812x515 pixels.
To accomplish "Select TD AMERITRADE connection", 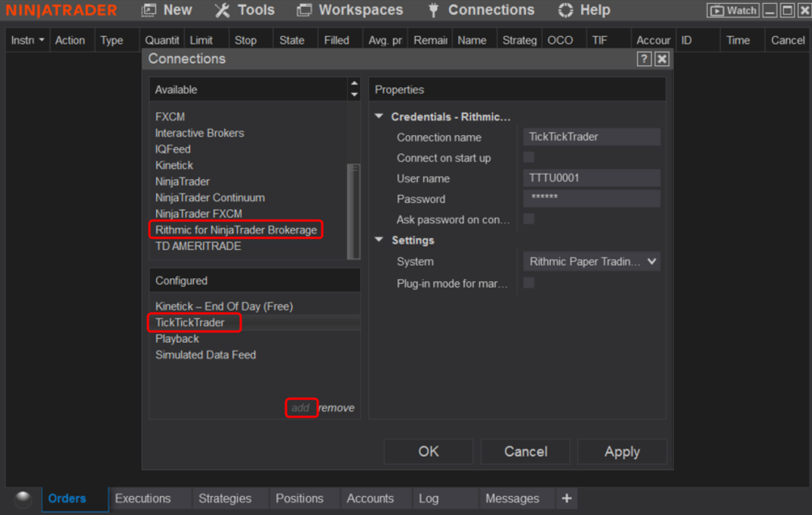I will (x=198, y=246).
